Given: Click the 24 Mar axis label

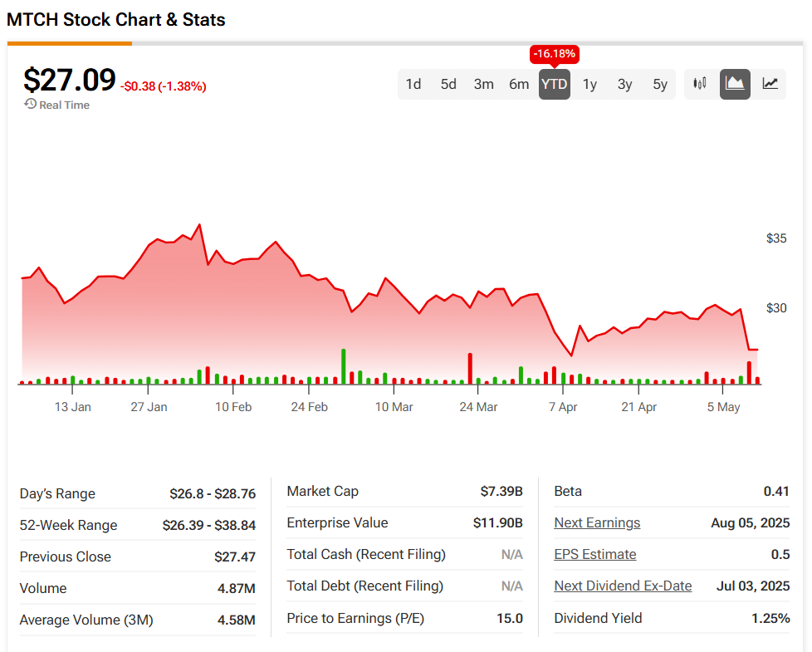Looking at the screenshot, I should pos(478,407).
